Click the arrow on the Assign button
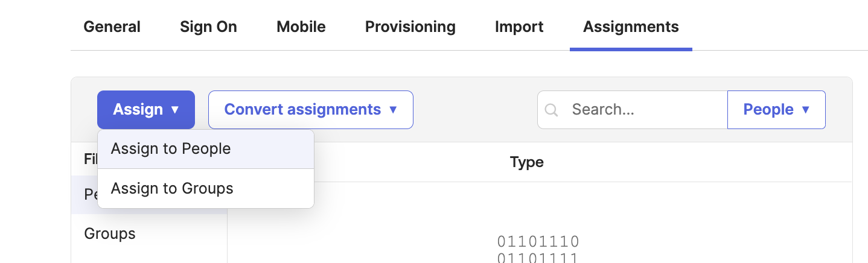Screen dimensions: 868x263 (175, 110)
